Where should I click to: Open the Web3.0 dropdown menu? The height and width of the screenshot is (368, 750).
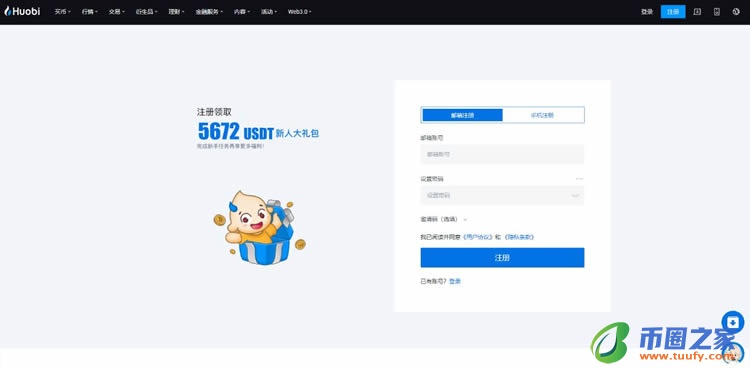pos(299,12)
